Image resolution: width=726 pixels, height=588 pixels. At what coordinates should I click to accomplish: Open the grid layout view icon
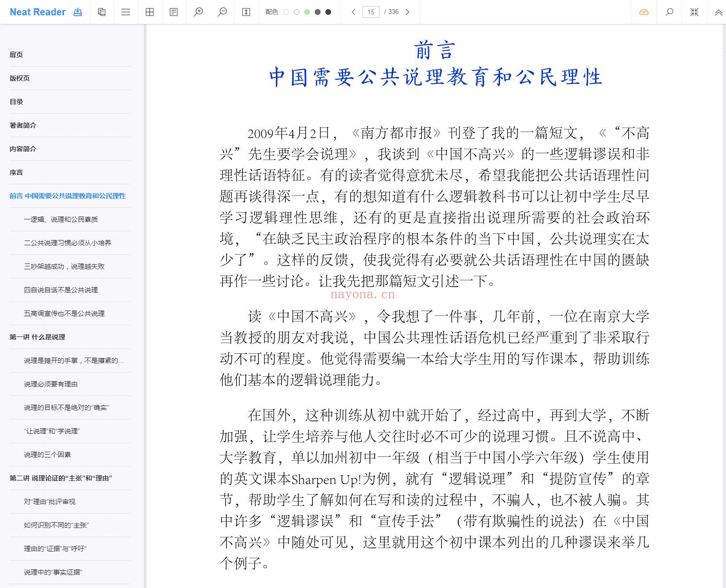coord(150,12)
